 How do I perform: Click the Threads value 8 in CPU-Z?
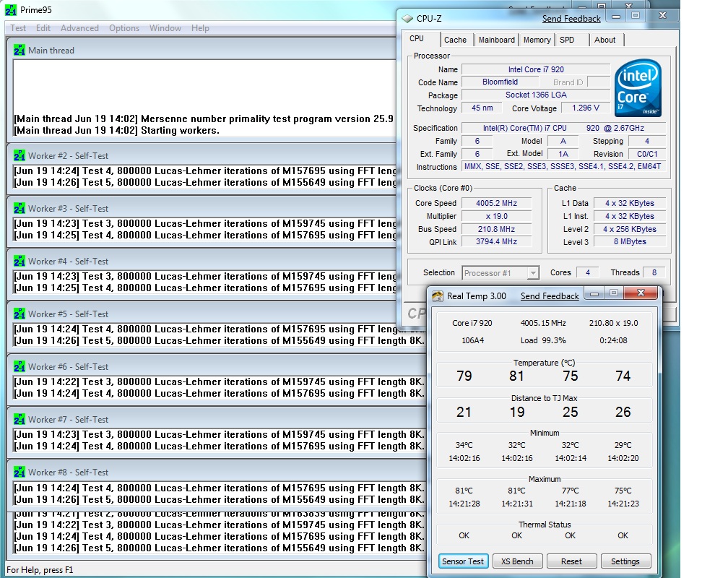tap(654, 272)
